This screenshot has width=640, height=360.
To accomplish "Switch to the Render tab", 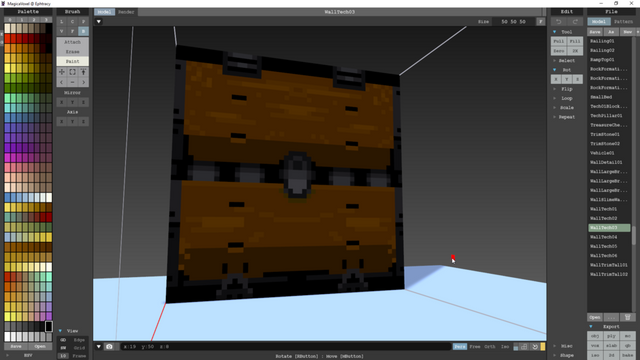I will [126, 12].
